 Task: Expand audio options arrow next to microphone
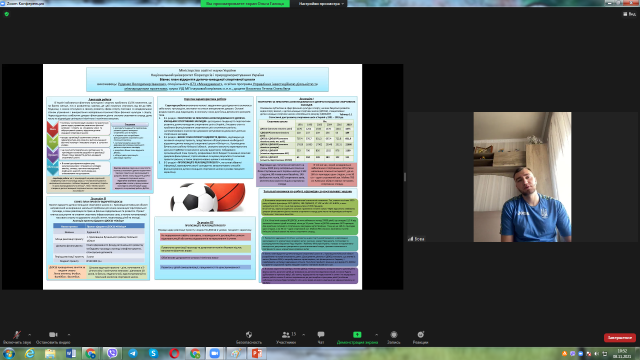click(29, 335)
